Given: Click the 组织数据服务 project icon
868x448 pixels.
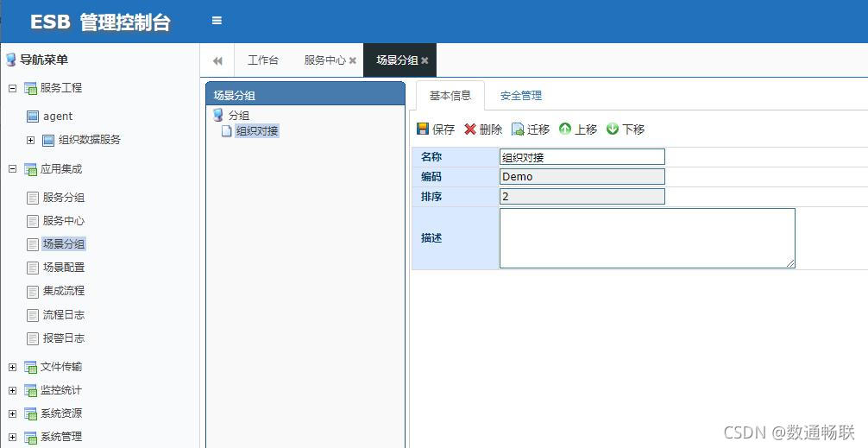Looking at the screenshot, I should (x=48, y=140).
